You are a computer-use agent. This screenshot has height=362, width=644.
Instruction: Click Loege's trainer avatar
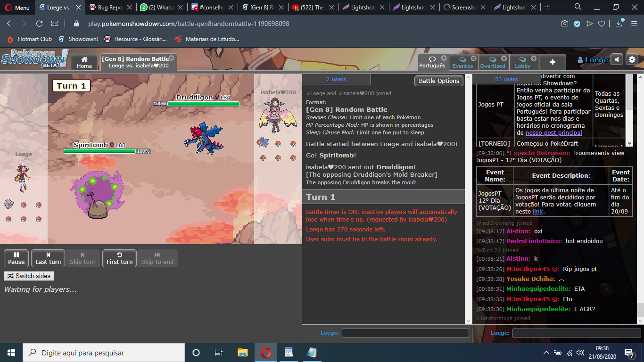pyautogui.click(x=23, y=178)
